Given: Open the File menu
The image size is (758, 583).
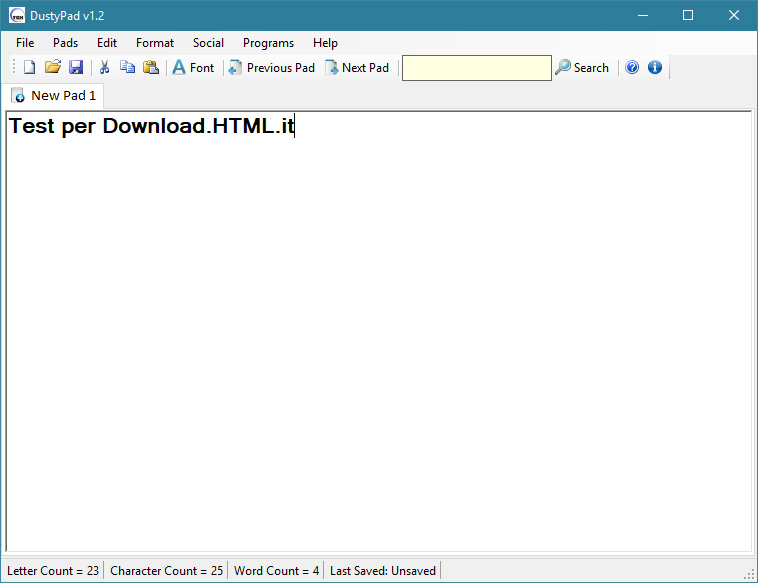Looking at the screenshot, I should tap(25, 43).
